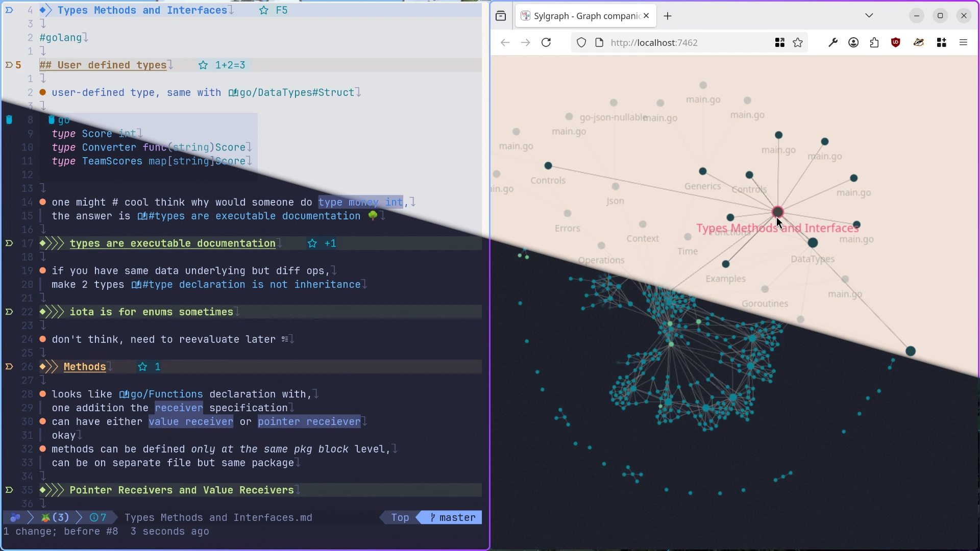Image resolution: width=980 pixels, height=551 pixels.
Task: Open the Firefox hamburger menu
Action: pyautogui.click(x=964, y=42)
